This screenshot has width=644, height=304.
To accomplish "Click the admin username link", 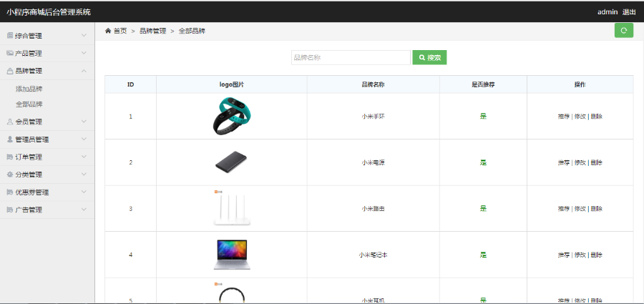I will click(608, 12).
